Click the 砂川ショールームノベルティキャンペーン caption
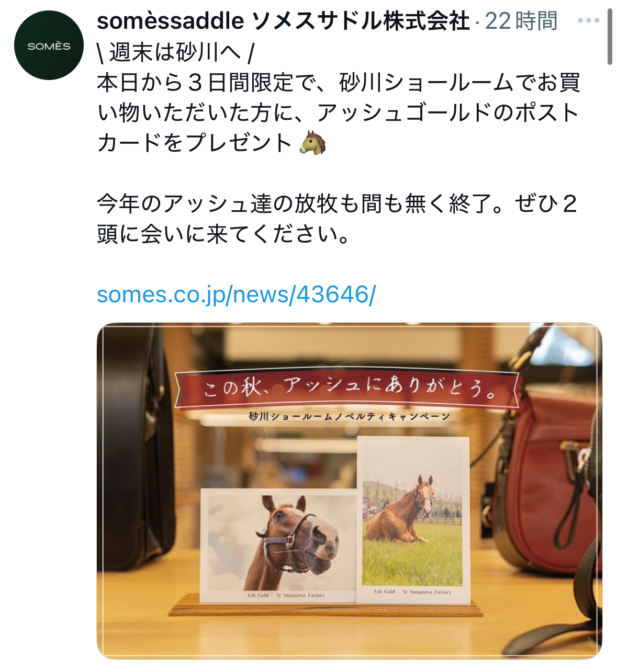617x672 pixels. pos(349,417)
